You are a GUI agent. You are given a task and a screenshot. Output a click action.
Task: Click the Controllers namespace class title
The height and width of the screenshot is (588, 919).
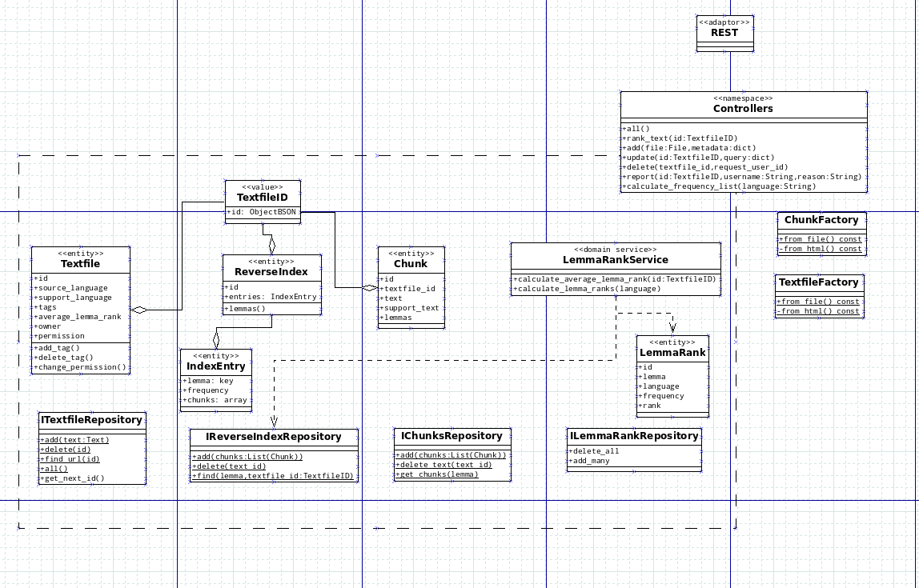tap(743, 108)
